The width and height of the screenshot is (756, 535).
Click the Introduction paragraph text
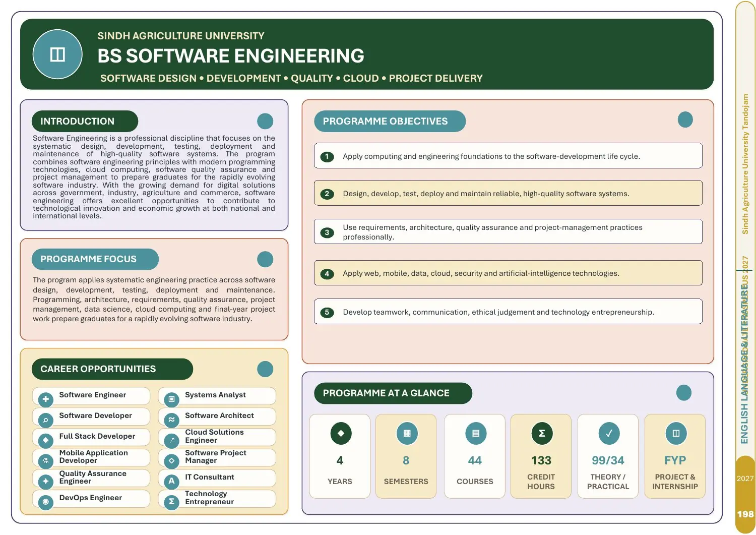[154, 177]
